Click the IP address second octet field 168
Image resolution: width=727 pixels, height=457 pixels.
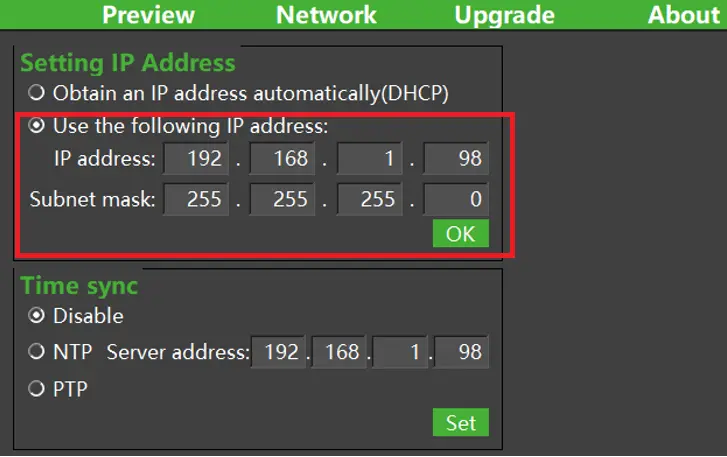[282, 159]
